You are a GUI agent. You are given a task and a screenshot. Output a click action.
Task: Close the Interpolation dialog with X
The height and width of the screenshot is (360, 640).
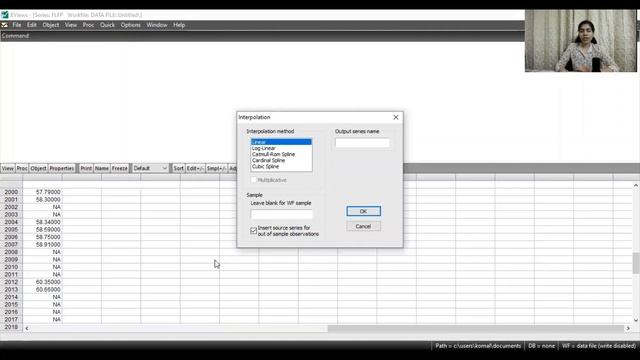(x=396, y=117)
